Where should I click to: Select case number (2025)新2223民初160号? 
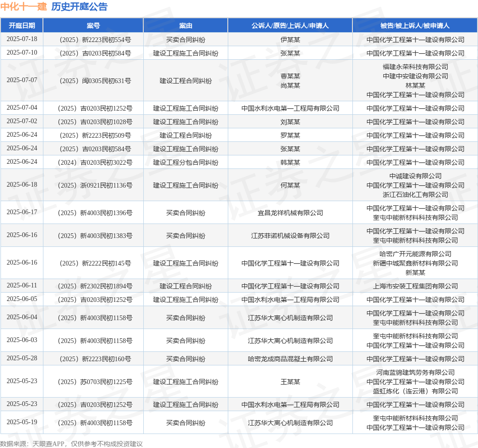point(95,359)
